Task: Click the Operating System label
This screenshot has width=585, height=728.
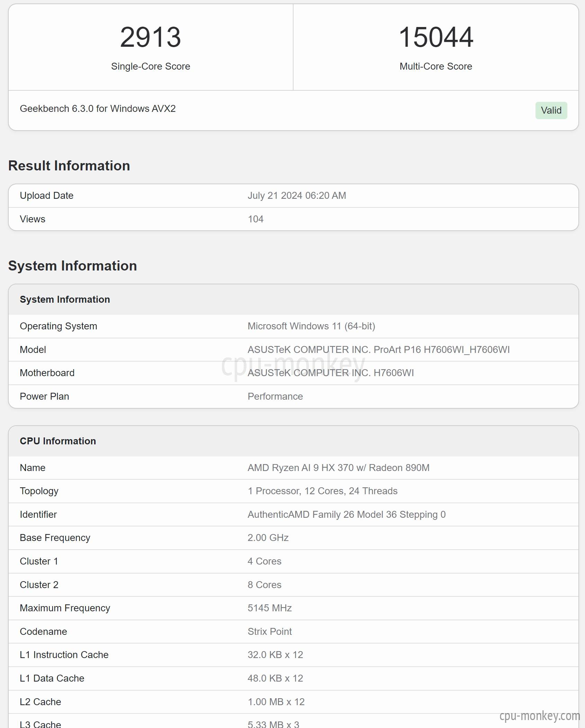Action: (x=58, y=326)
